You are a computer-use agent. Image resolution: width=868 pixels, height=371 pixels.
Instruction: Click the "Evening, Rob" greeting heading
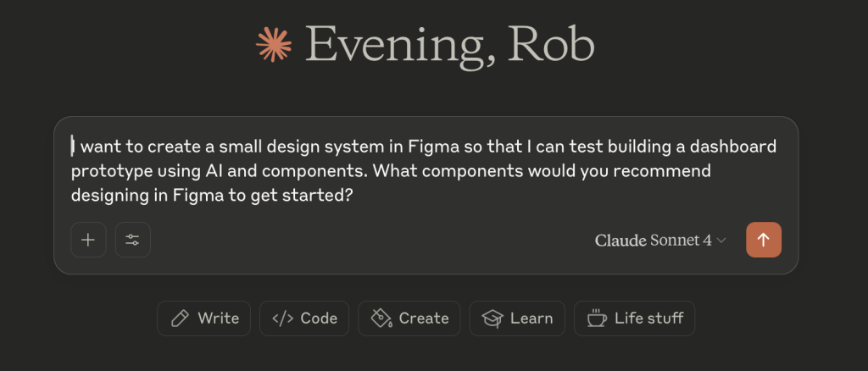[x=449, y=44]
